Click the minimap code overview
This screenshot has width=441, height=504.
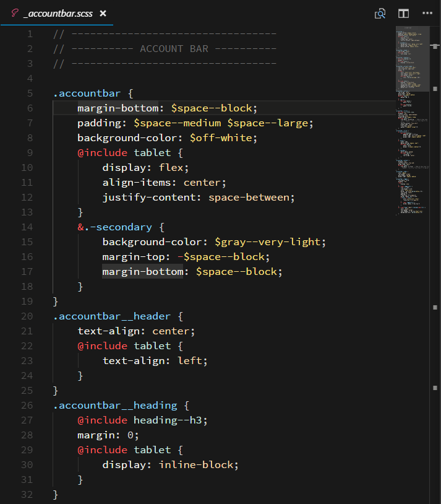[x=413, y=121]
